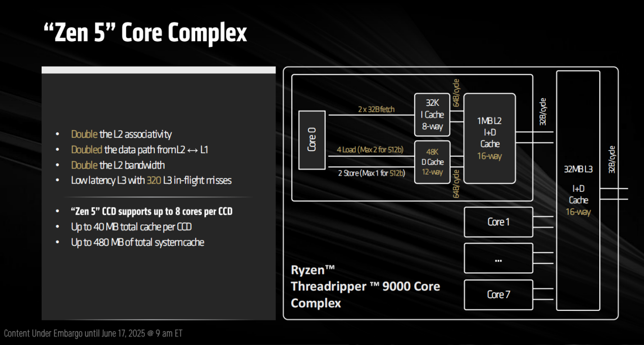Click the Content Under Embargo footer text

(x=93, y=334)
